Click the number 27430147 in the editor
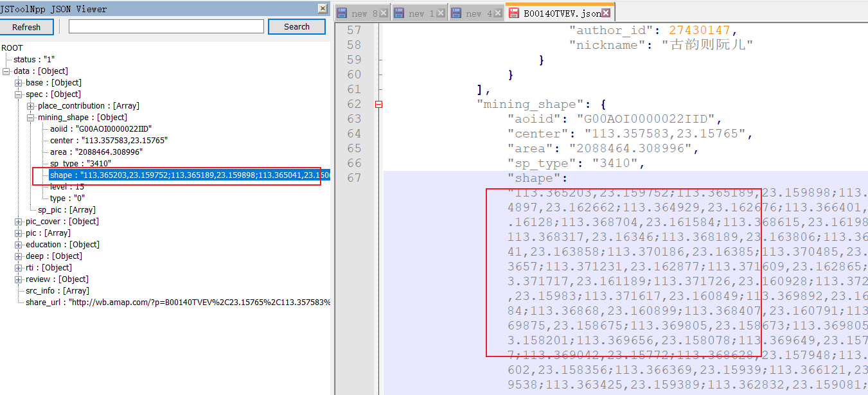 tap(700, 30)
